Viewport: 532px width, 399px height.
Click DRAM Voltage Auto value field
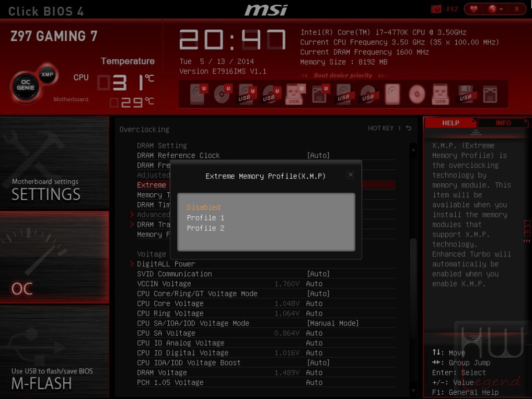tap(314, 372)
